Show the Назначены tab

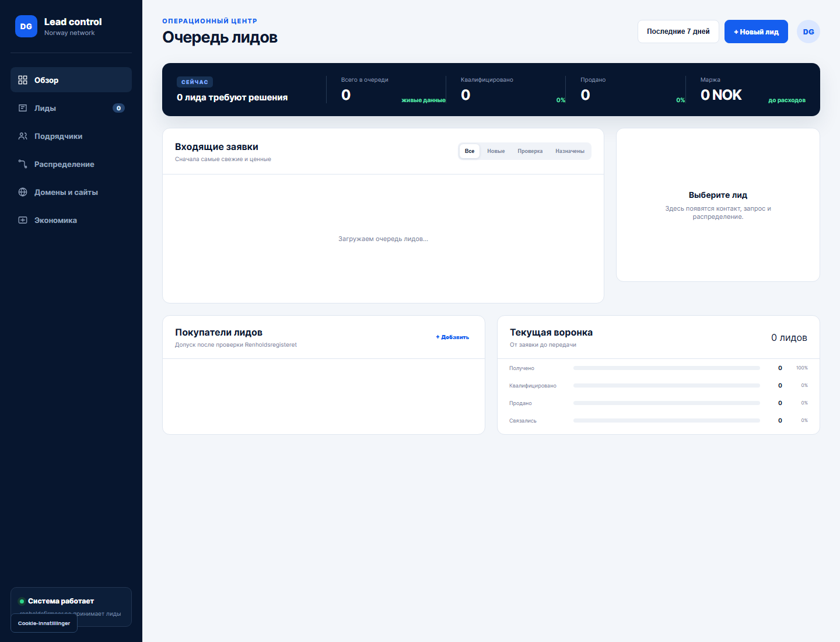click(x=570, y=151)
